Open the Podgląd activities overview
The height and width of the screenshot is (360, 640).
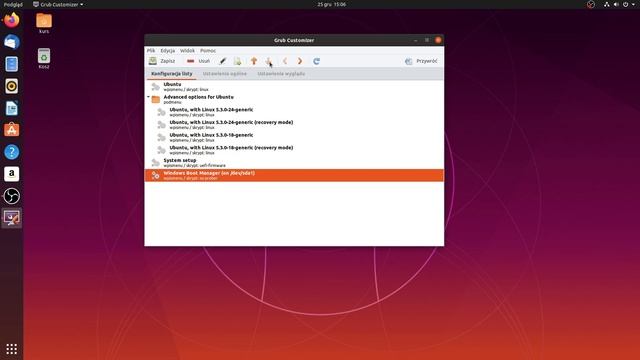click(13, 4)
